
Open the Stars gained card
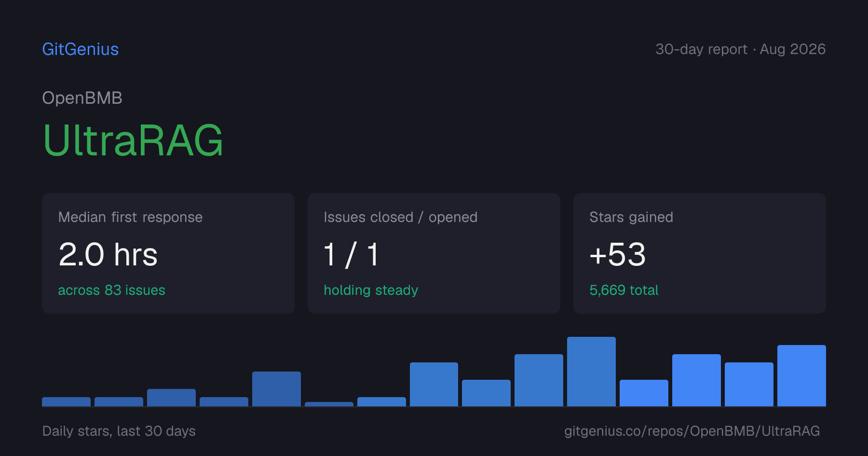pos(700,253)
